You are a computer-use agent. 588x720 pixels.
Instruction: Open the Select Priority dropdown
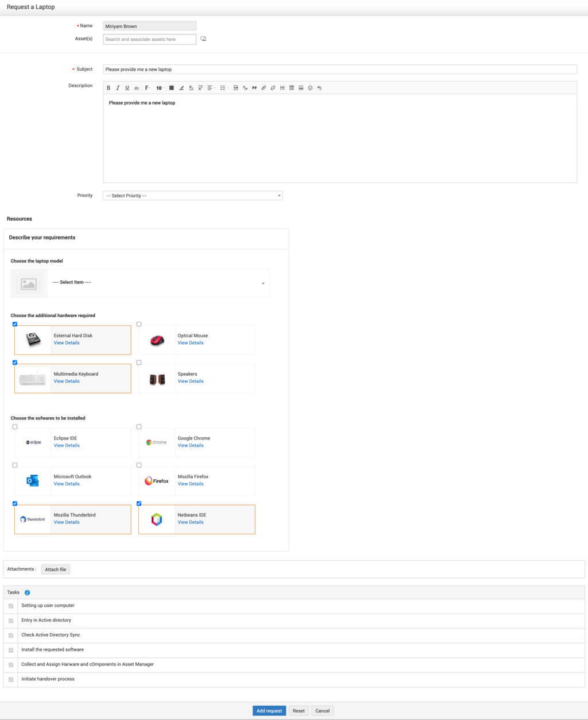[x=193, y=196]
